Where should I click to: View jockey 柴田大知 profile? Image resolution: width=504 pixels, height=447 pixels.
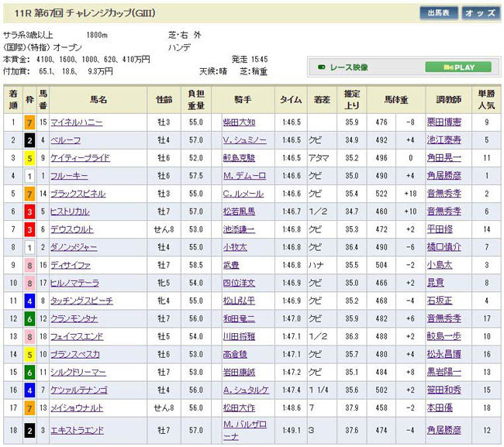click(239, 122)
